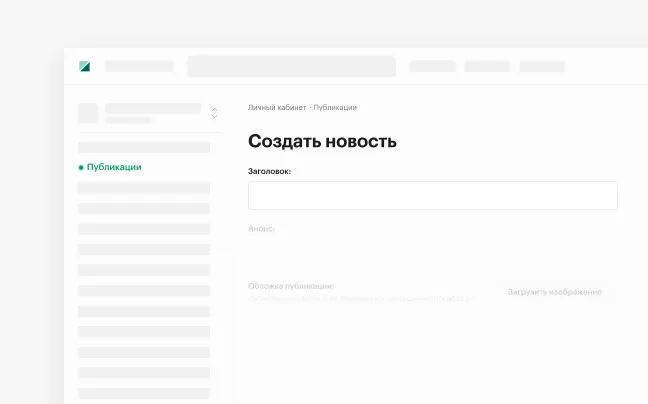The height and width of the screenshot is (404, 648).
Task: Click the green square logo icon
Action: pyautogui.click(x=85, y=67)
